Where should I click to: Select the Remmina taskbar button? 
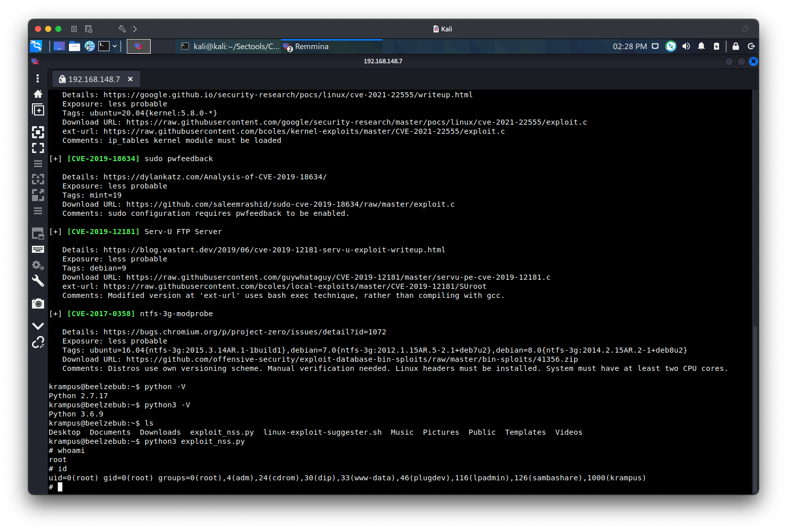(x=332, y=46)
